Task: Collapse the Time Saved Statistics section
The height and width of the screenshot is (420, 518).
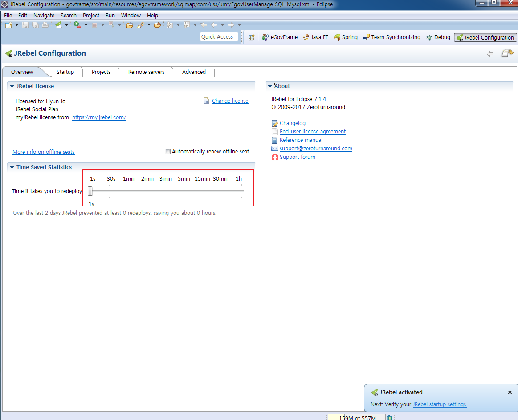Action: tap(12, 167)
